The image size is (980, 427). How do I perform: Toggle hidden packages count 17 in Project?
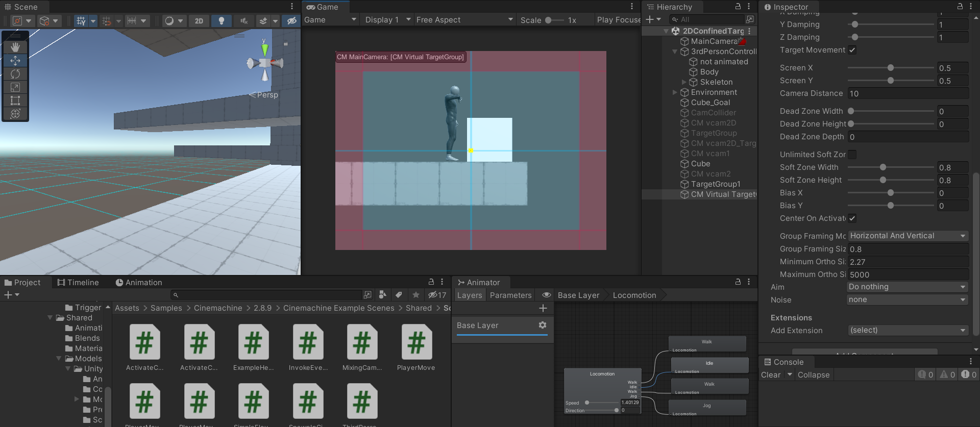[437, 295]
